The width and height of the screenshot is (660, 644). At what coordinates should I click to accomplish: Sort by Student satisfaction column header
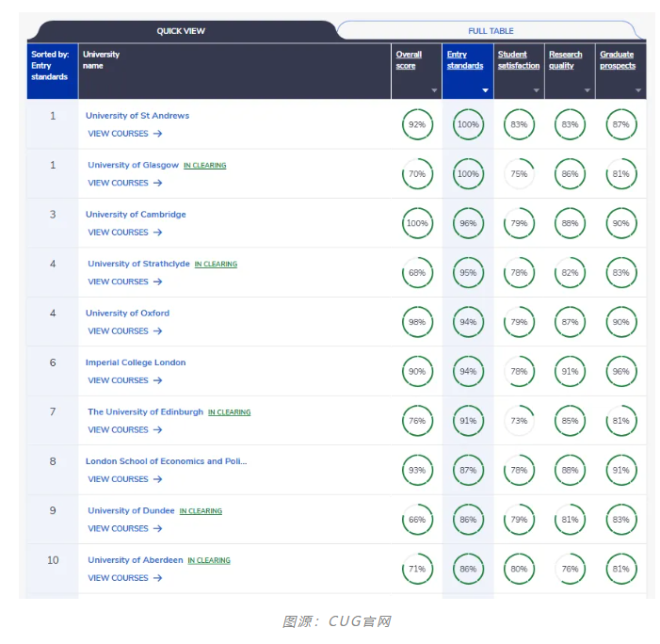coord(519,59)
